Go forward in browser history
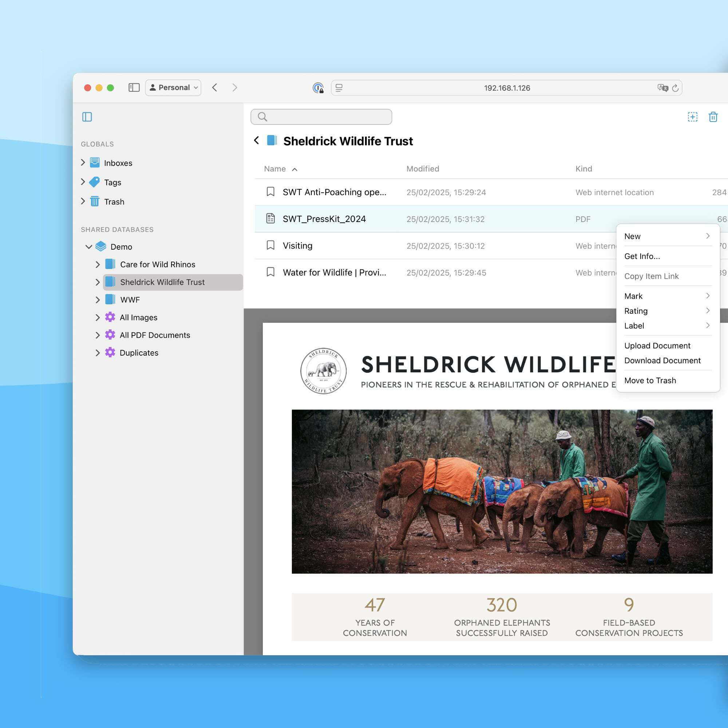This screenshot has height=728, width=728. tap(235, 87)
